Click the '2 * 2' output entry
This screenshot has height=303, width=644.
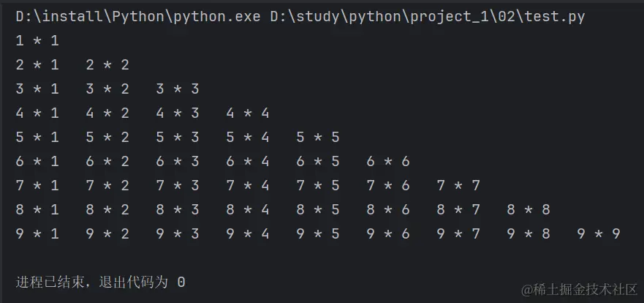click(107, 65)
